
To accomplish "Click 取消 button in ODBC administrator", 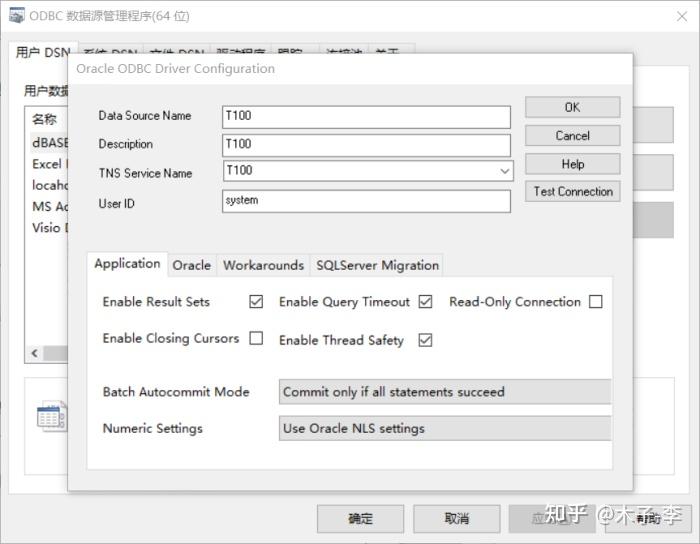I will tap(456, 519).
